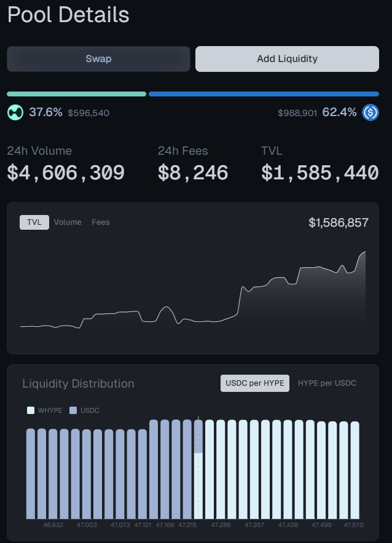Viewport: 392px width, 543px height.
Task: Click the USDC legend swatch
Action: coord(73,410)
